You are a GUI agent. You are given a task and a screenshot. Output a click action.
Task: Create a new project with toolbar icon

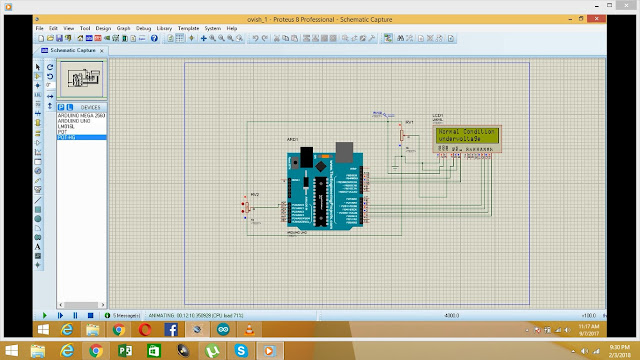point(41,38)
